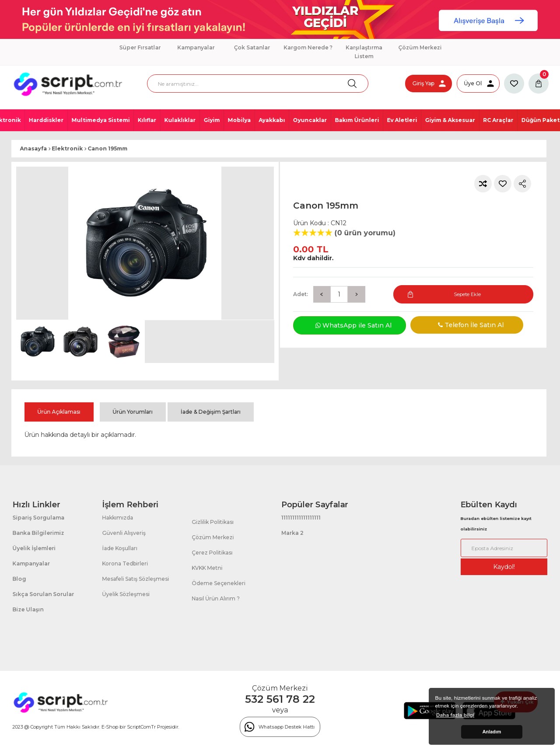Click the Kaydol! newsletter button

pyautogui.click(x=504, y=567)
